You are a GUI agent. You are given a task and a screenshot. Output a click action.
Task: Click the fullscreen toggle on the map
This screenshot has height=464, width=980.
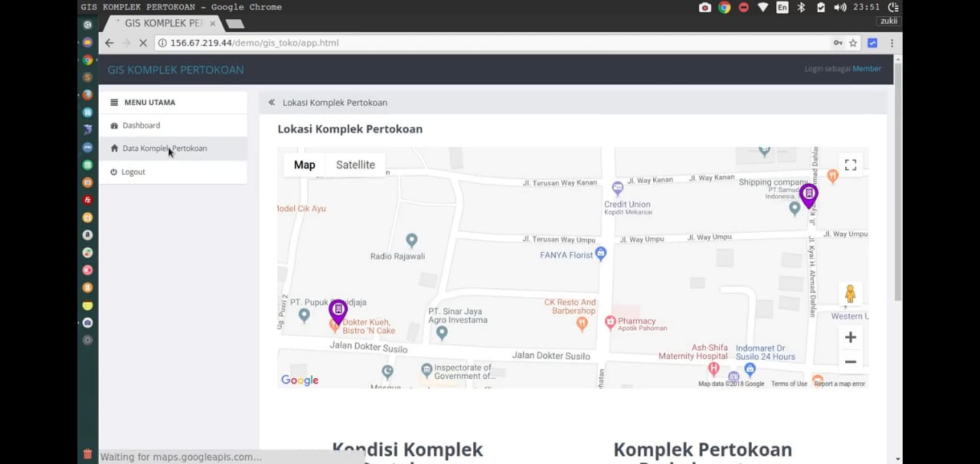[850, 165]
